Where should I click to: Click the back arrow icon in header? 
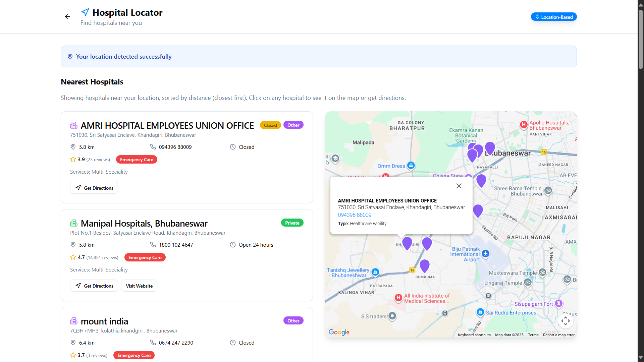67,16
